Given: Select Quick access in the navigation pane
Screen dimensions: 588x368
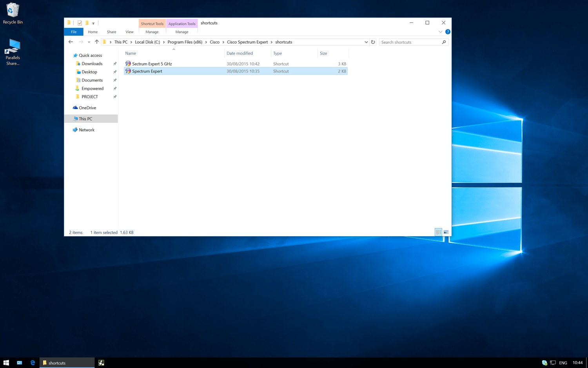Looking at the screenshot, I should point(90,55).
